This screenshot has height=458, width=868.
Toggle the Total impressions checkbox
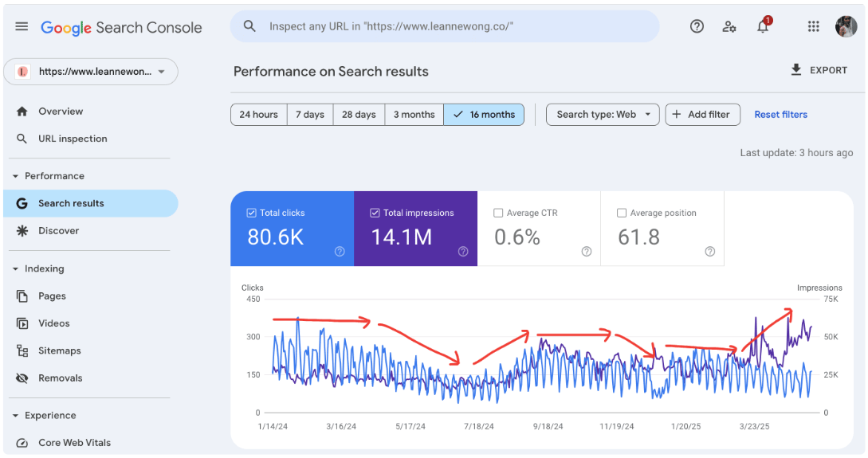375,213
